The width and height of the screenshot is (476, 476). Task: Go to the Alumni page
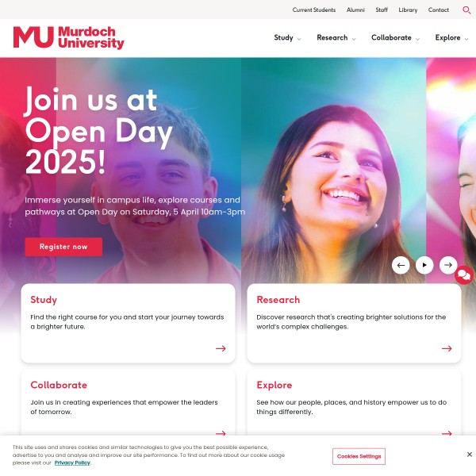355,10
